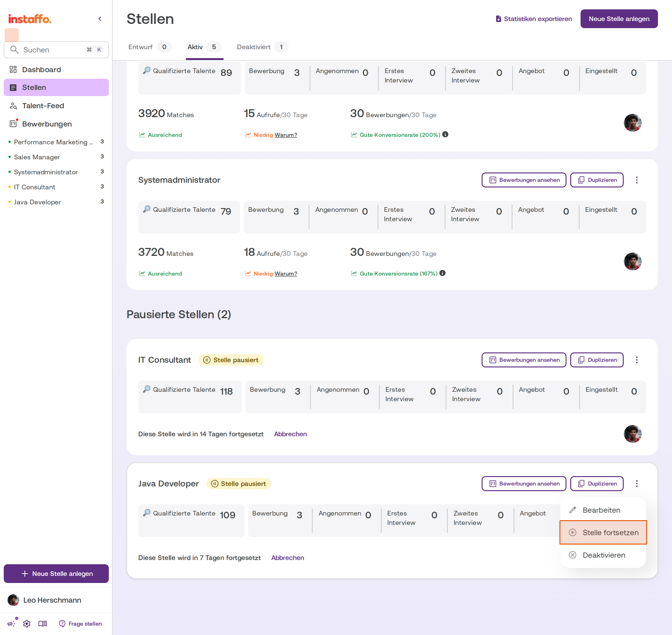Select Stelle fortsetzen in the context menu
This screenshot has height=635, width=672.
click(x=603, y=532)
